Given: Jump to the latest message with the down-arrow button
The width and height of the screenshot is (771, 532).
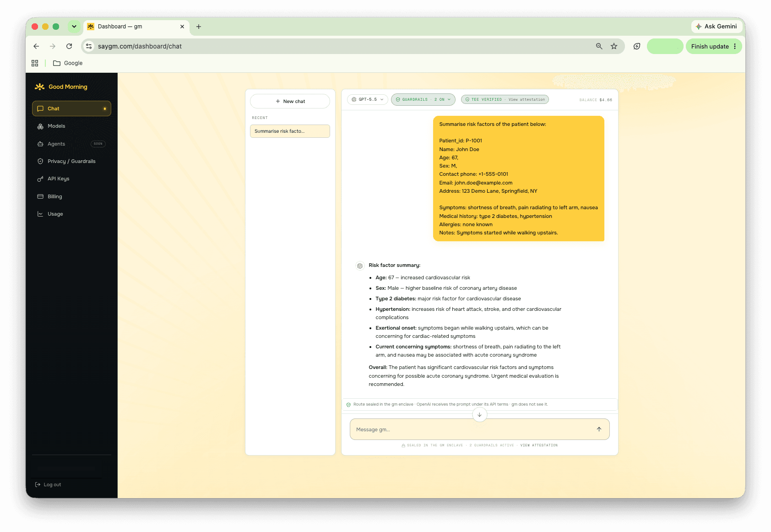Looking at the screenshot, I should (x=479, y=415).
